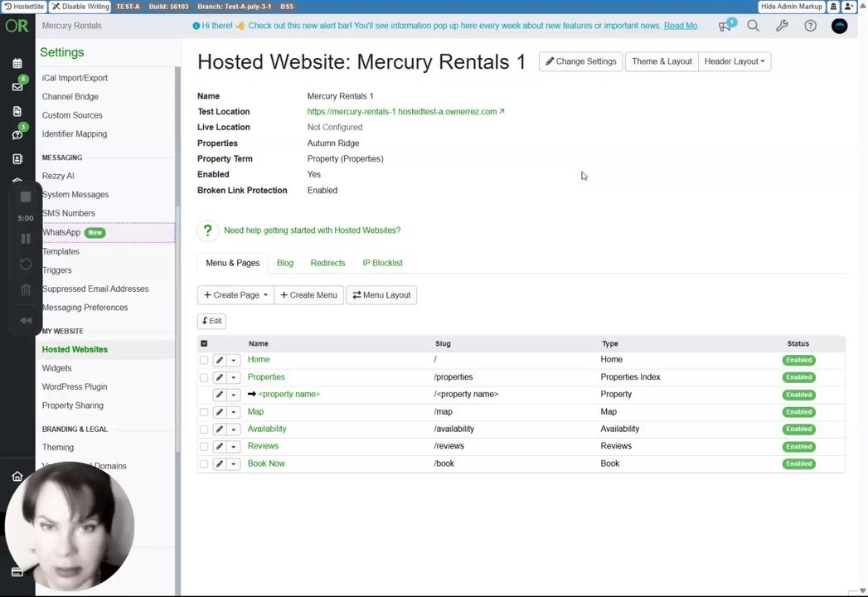This screenshot has width=868, height=597.
Task: Open the inbox envelope icon in sidebar
Action: [17, 86]
